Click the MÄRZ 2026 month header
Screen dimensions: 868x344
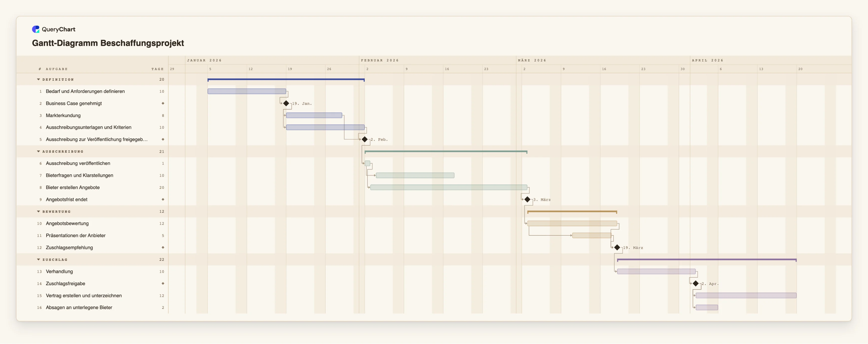(532, 60)
